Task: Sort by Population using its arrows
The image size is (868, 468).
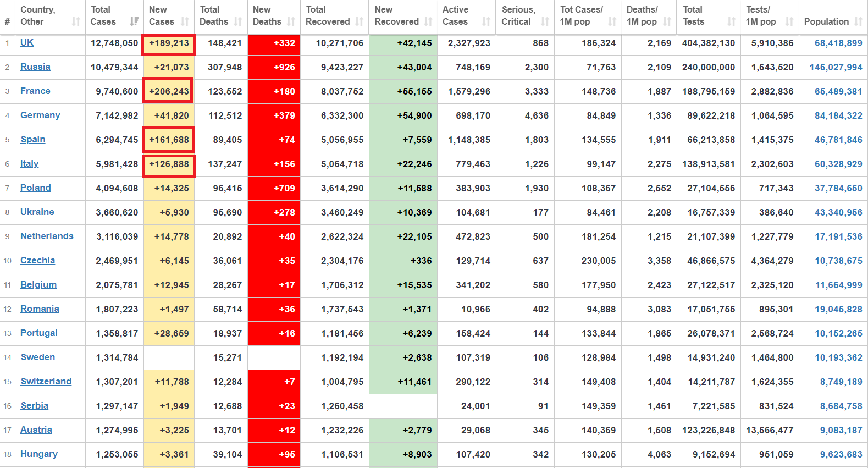Action: [858, 21]
